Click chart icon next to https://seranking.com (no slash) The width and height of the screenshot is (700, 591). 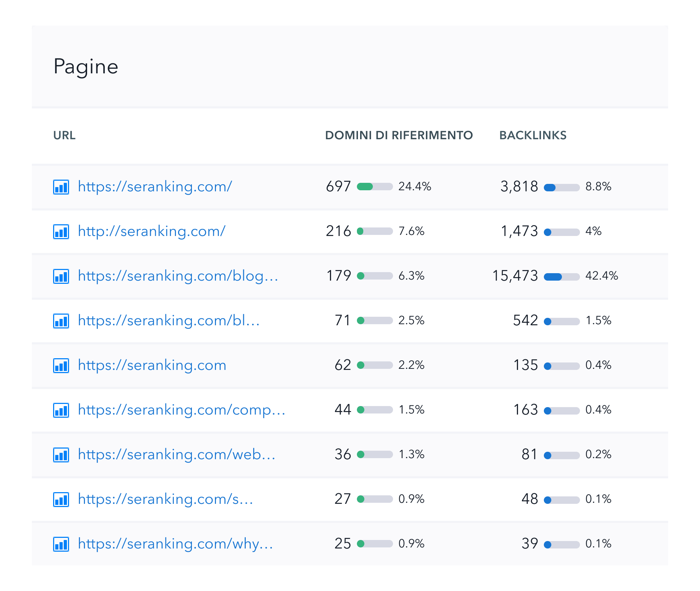click(x=61, y=365)
